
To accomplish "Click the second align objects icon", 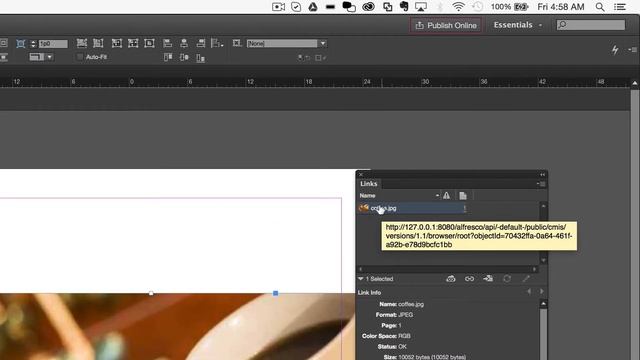I will click(184, 43).
